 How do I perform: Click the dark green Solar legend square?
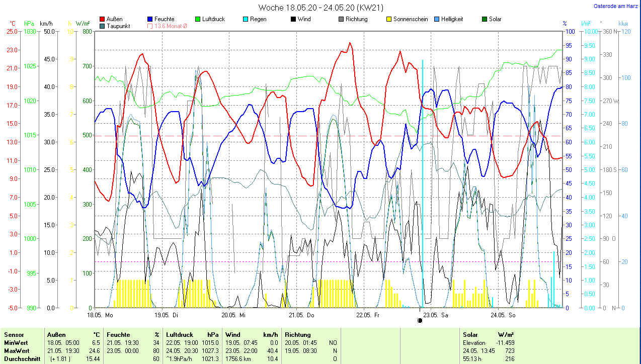[x=485, y=19]
